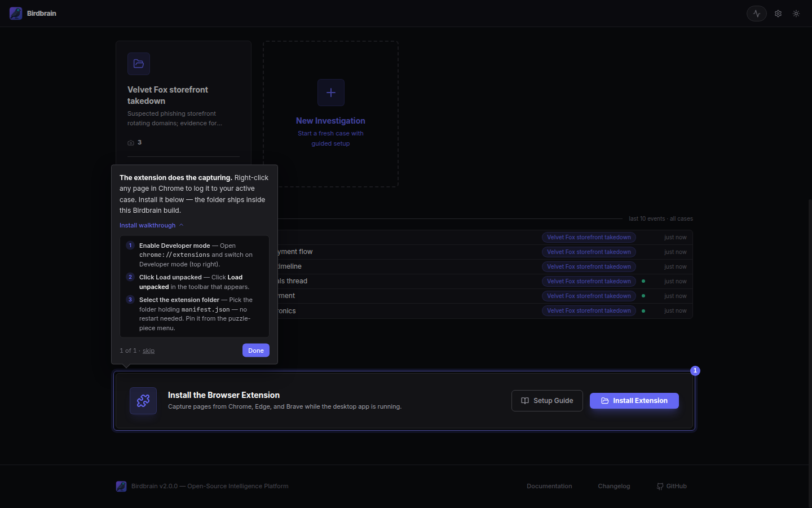
Task: Click Done in the walkthrough popover
Action: (256, 351)
